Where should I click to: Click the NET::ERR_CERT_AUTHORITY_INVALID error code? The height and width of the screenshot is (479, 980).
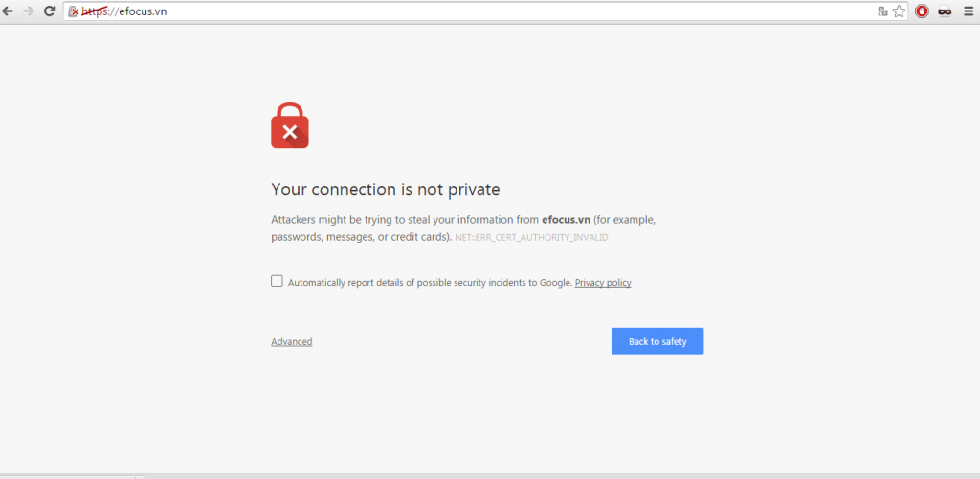click(x=532, y=238)
